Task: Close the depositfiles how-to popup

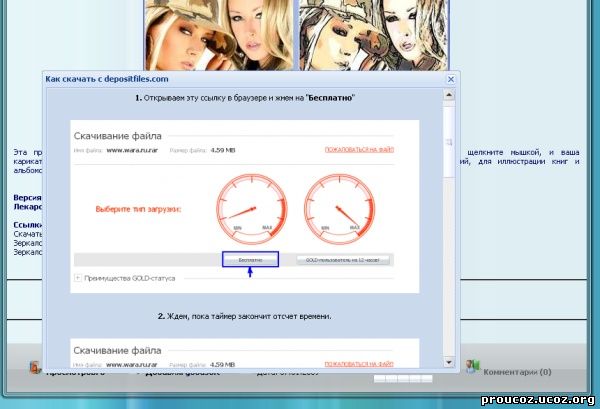Action: click(x=450, y=78)
